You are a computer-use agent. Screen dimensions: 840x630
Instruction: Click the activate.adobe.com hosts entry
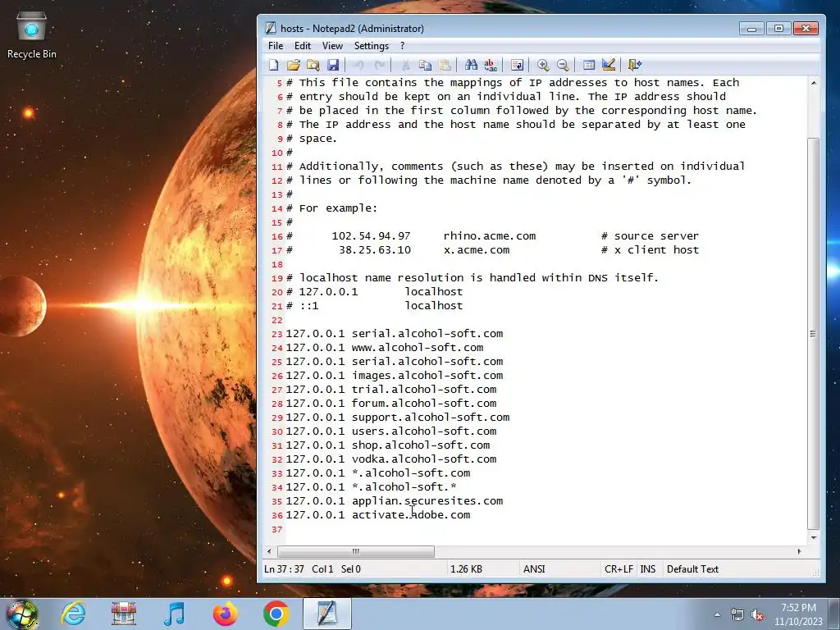(x=411, y=515)
